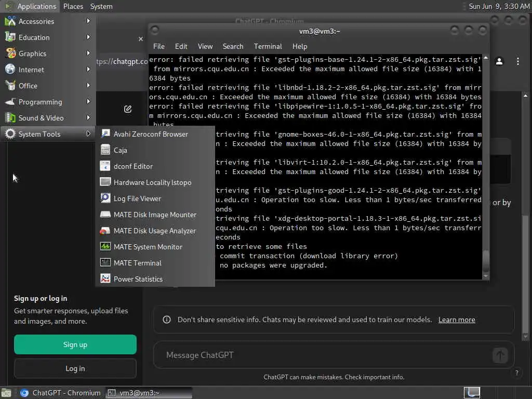Viewport: 532px width, 399px height.
Task: Open the Chromium three-dot menu
Action: [518, 61]
